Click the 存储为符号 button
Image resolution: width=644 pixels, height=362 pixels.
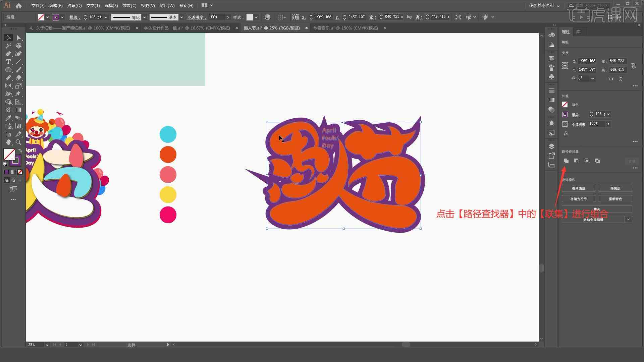[x=579, y=199]
